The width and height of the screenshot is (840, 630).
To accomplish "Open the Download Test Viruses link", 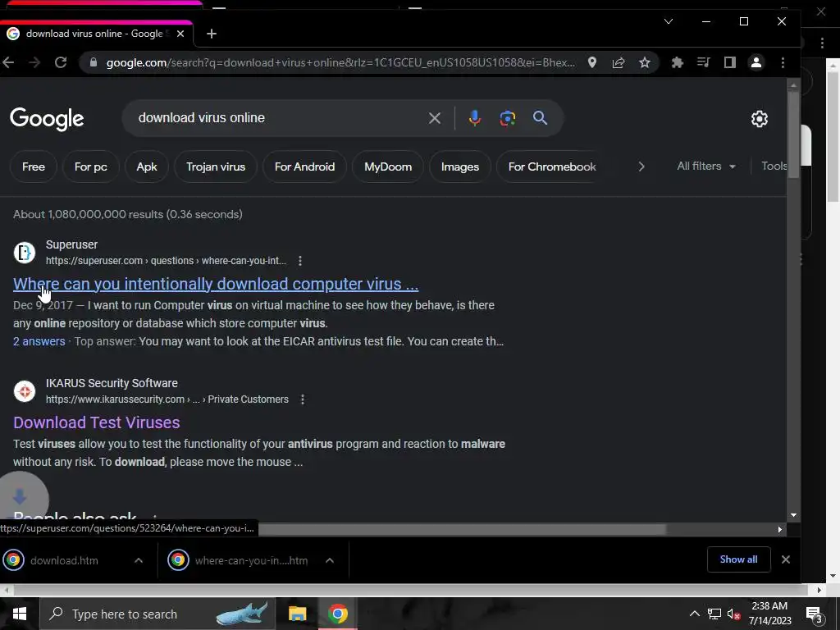I will (97, 422).
